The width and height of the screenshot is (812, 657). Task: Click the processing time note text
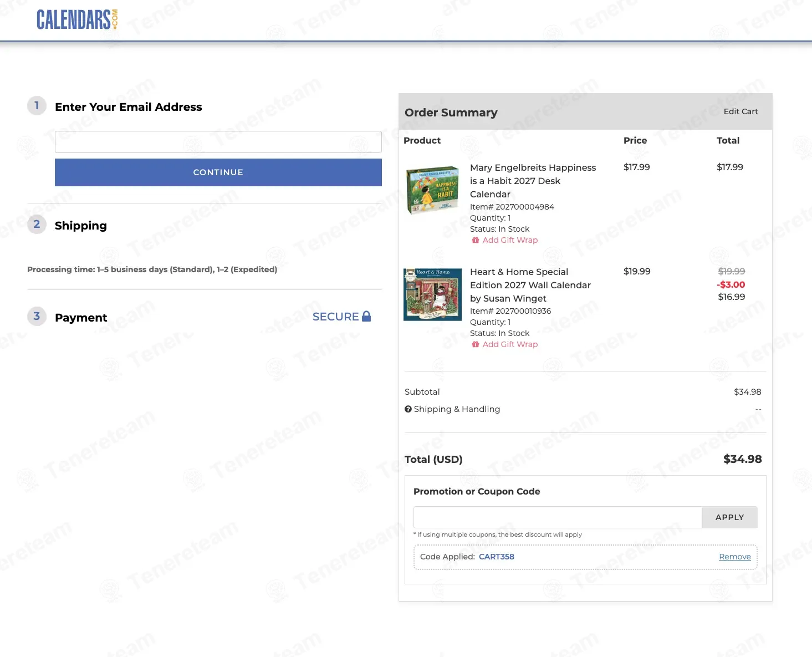pyautogui.click(x=152, y=269)
